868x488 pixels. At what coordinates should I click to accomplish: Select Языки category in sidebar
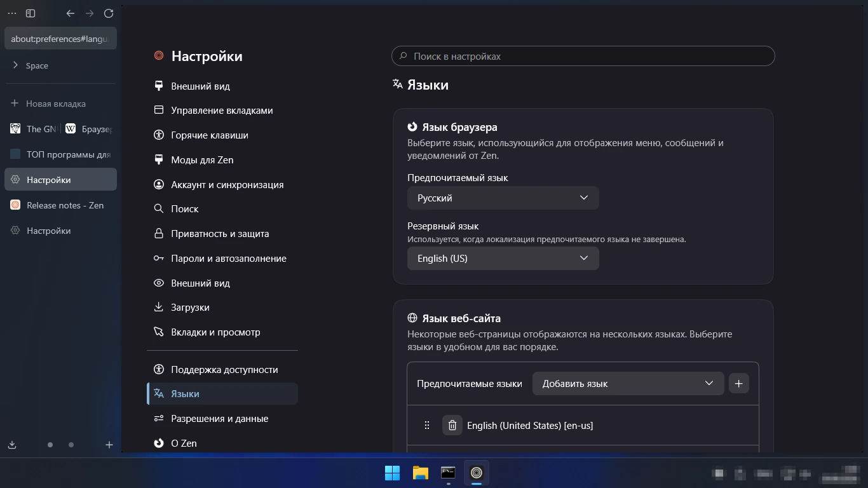coord(222,394)
